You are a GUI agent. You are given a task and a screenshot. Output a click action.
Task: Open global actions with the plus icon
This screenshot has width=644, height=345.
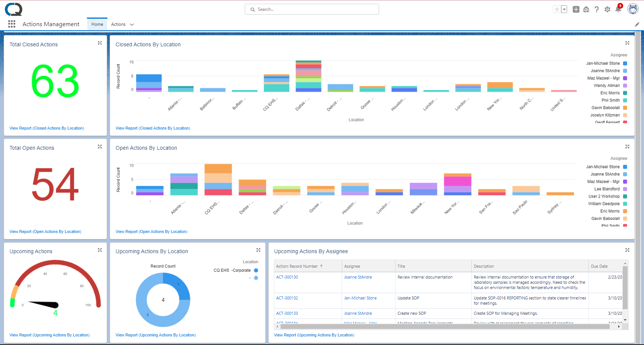[x=576, y=9]
